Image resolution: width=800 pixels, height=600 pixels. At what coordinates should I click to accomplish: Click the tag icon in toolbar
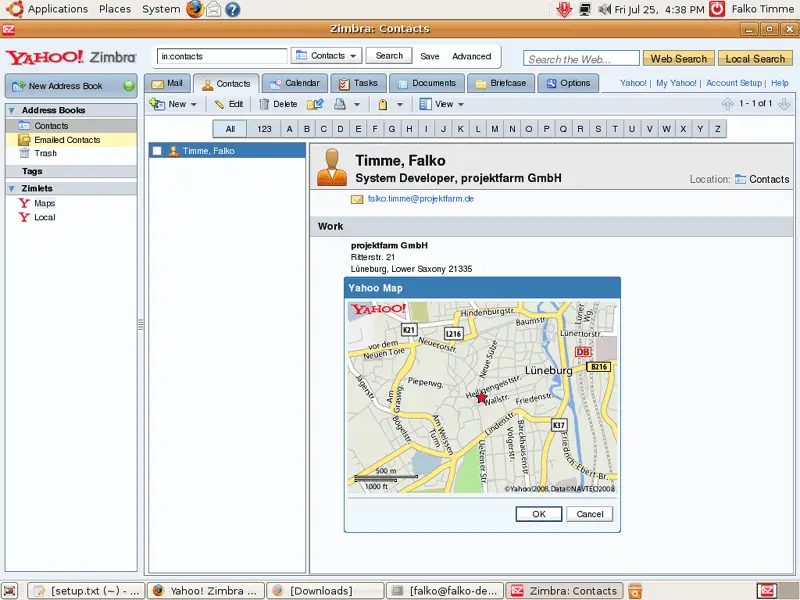coord(382,104)
